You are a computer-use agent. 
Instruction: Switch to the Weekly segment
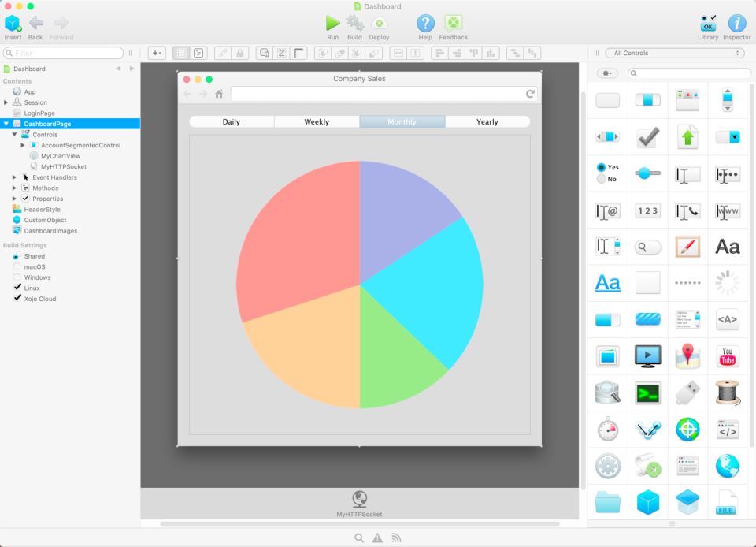[317, 121]
